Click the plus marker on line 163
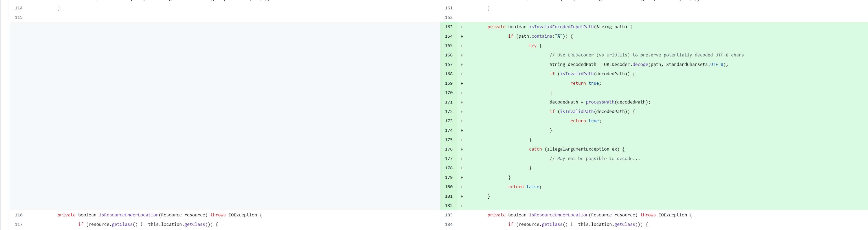This screenshot has height=230, width=868. 462,27
